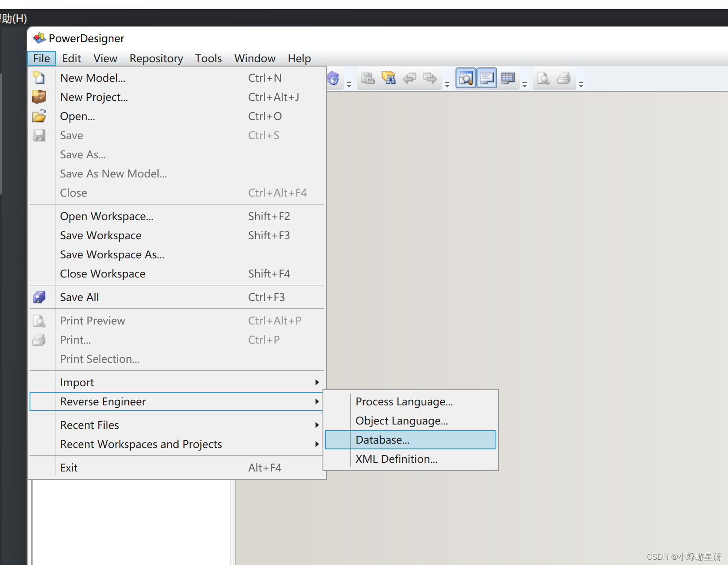Expand the Import submenu arrow
The width and height of the screenshot is (728, 565).
317,382
